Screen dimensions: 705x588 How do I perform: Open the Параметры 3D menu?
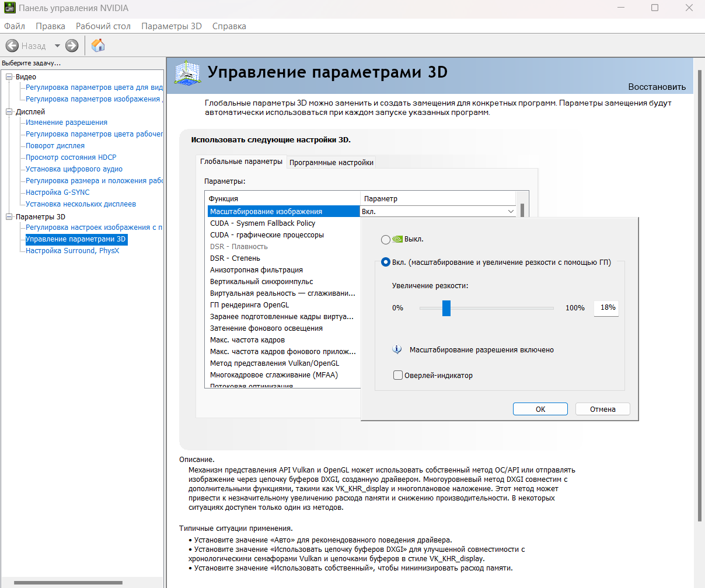point(172,26)
